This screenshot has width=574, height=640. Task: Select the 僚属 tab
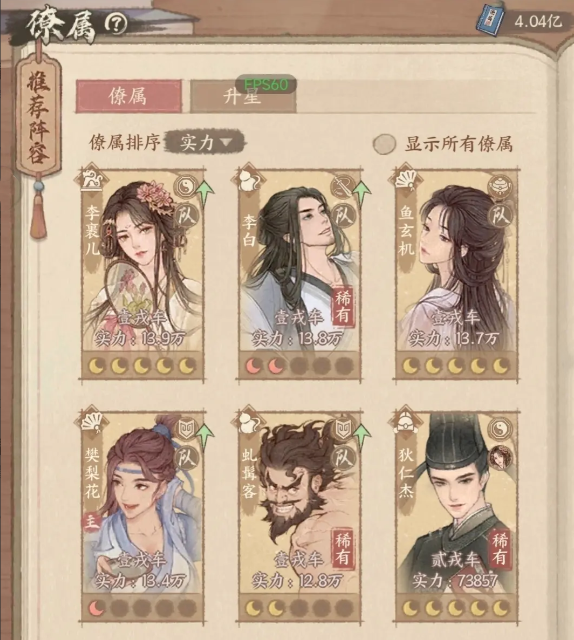[x=128, y=96]
